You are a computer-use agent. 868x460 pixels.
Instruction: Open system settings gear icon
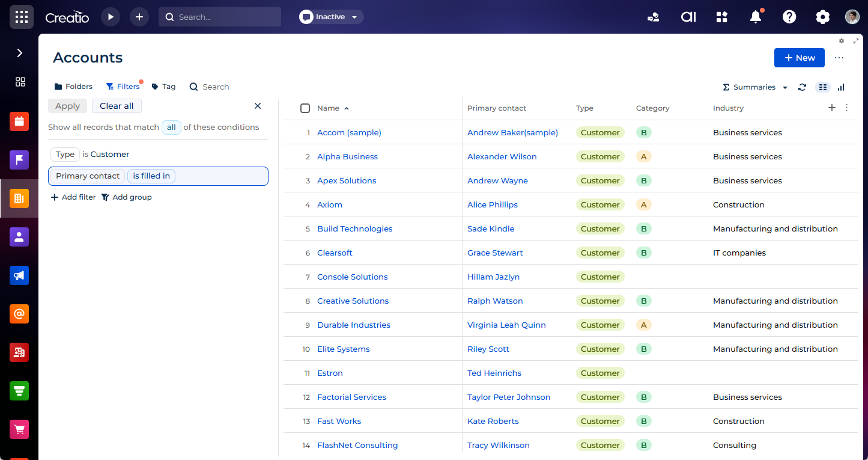click(822, 17)
